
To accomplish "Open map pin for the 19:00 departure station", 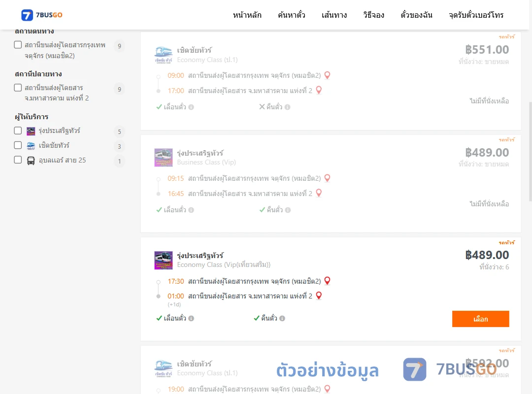I will pyautogui.click(x=327, y=389).
